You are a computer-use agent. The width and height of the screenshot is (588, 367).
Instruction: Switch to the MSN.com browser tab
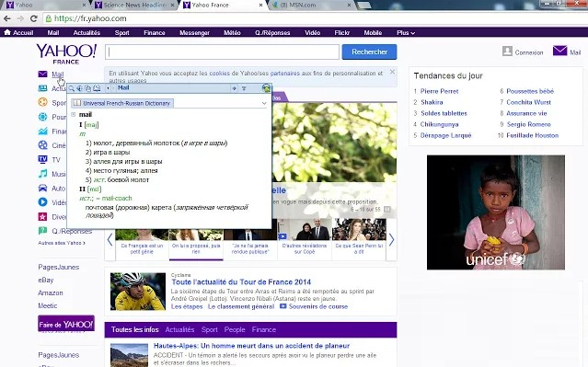click(311, 5)
